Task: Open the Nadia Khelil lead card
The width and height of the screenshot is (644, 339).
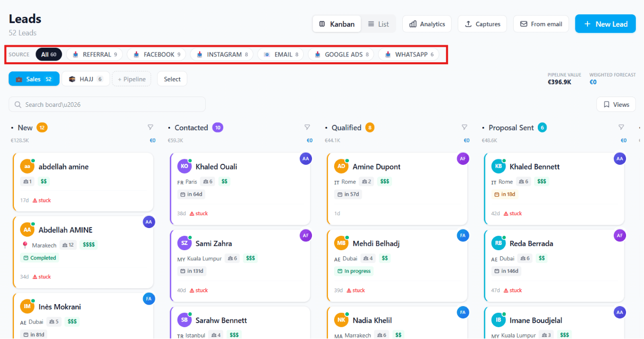Action: click(397, 323)
